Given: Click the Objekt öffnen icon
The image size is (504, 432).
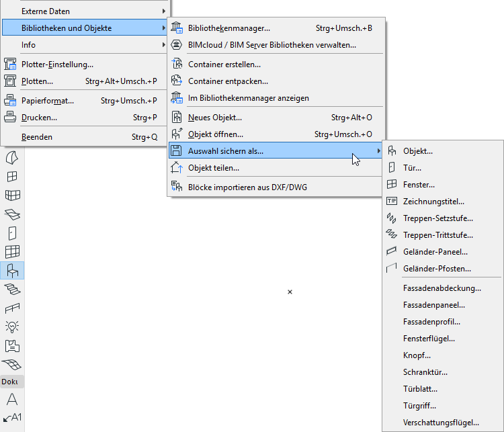Looking at the screenshot, I should pos(177,134).
